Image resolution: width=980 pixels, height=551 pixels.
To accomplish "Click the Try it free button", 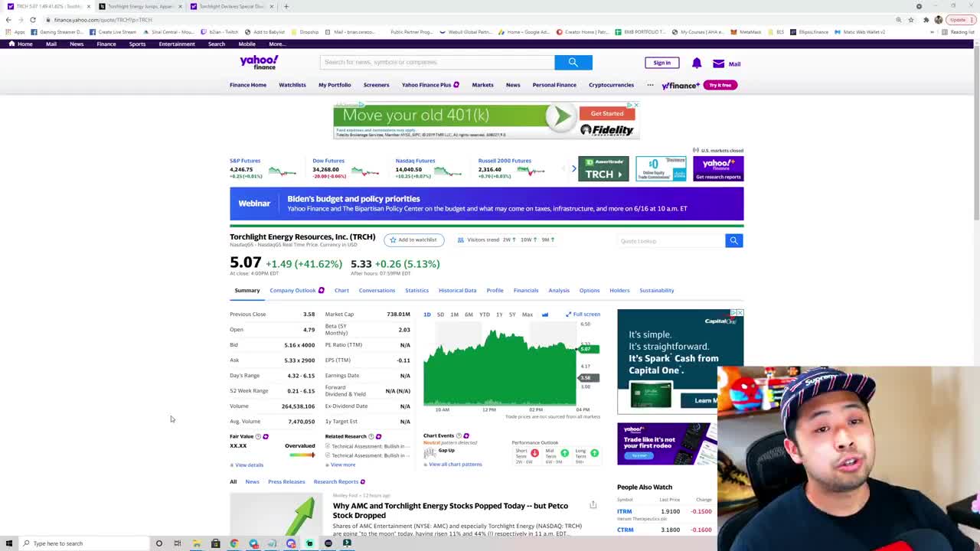I will pyautogui.click(x=720, y=85).
